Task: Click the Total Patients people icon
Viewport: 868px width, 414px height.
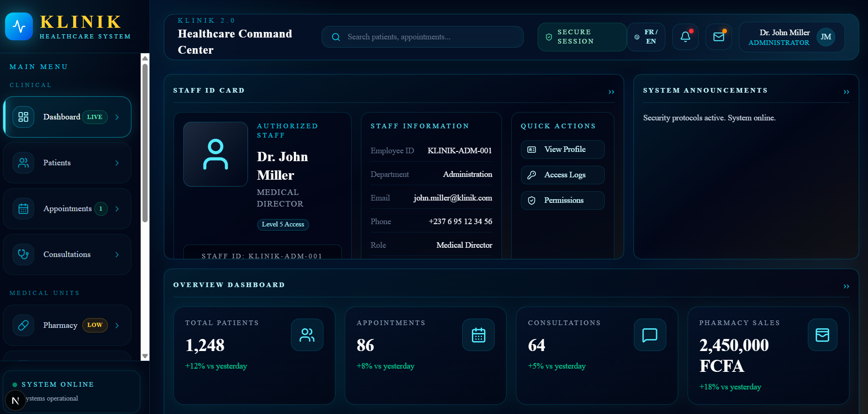Action: click(307, 335)
